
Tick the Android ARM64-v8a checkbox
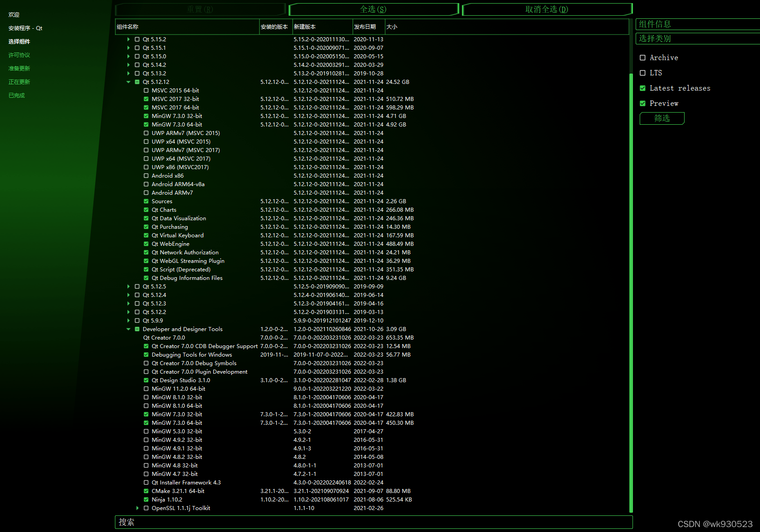click(x=146, y=184)
